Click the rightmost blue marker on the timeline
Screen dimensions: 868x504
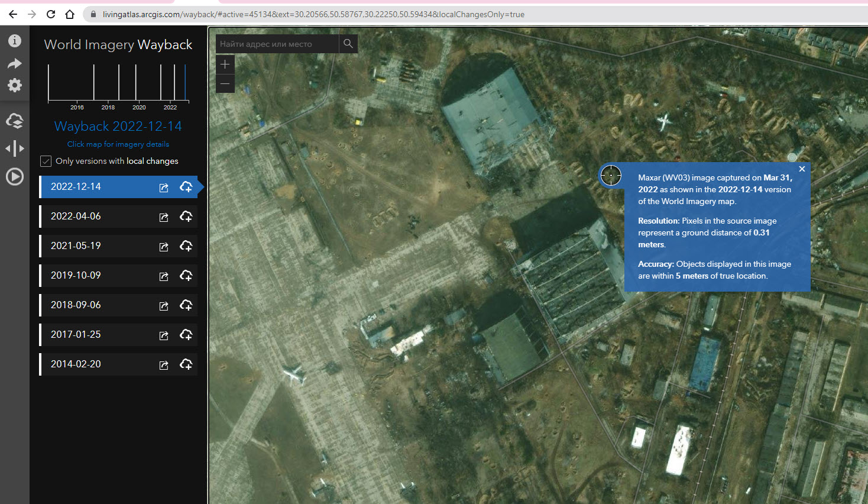[185, 83]
